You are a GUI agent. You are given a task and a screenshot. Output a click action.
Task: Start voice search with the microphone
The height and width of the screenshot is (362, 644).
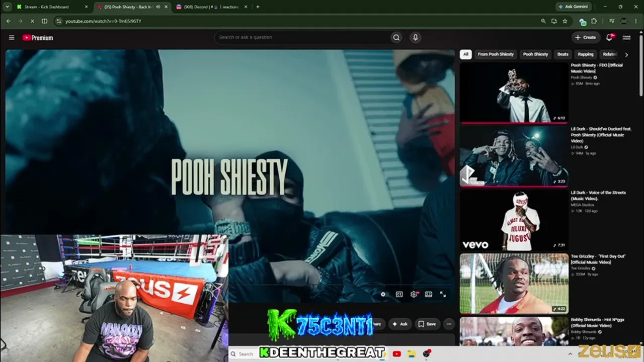415,37
